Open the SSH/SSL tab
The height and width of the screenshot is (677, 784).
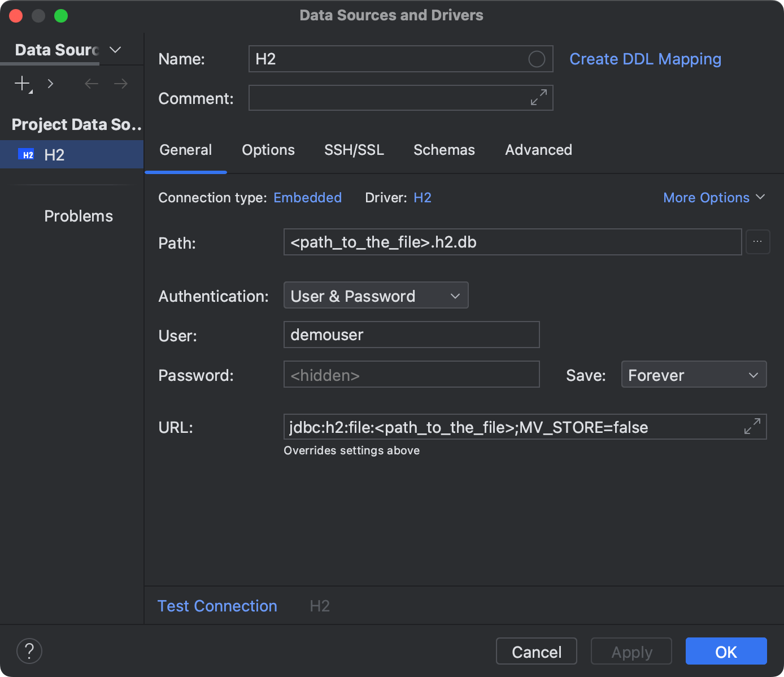tap(354, 150)
